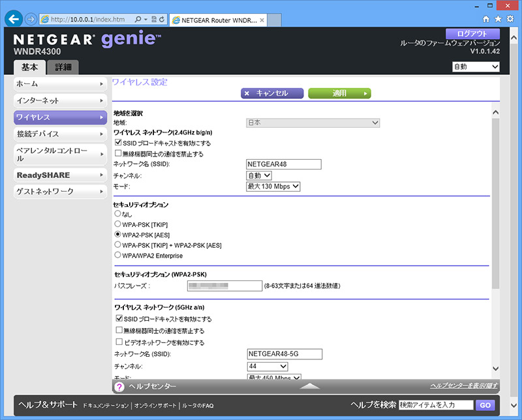
Task: Open the IE home icon
Action: pos(486,20)
